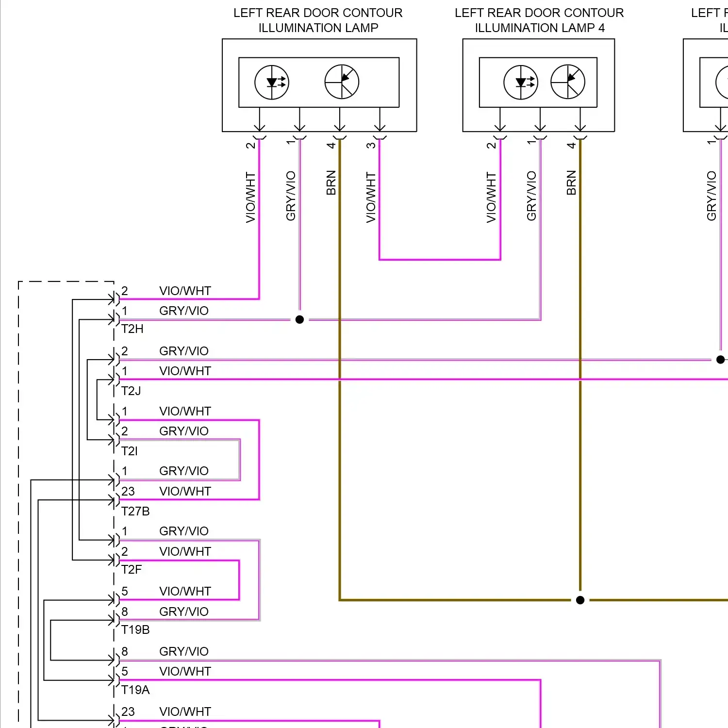The height and width of the screenshot is (728, 728).
Task: Click the phototransistor symbol in Illumination Lamp 4
Action: click(568, 82)
